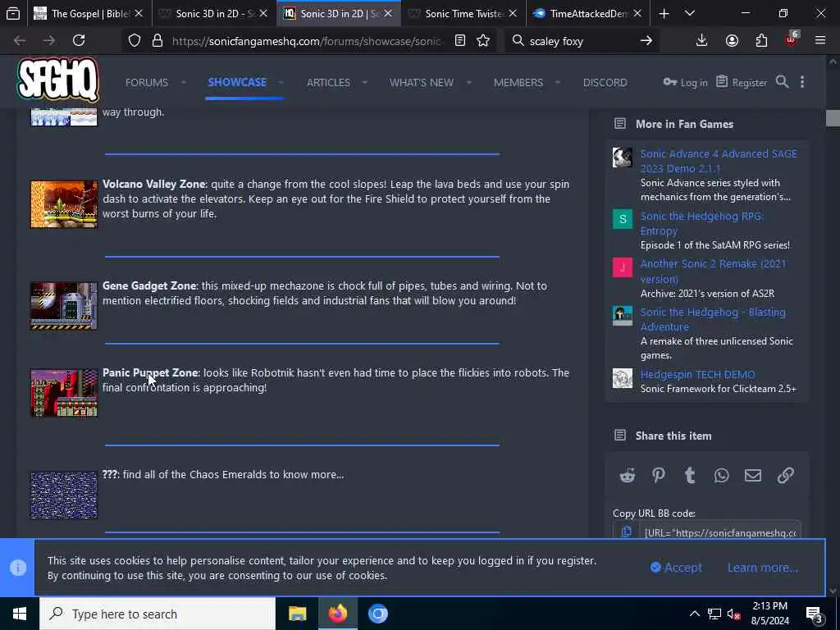840x630 pixels.
Task: Open the FORUMS nav item
Action: point(146,83)
